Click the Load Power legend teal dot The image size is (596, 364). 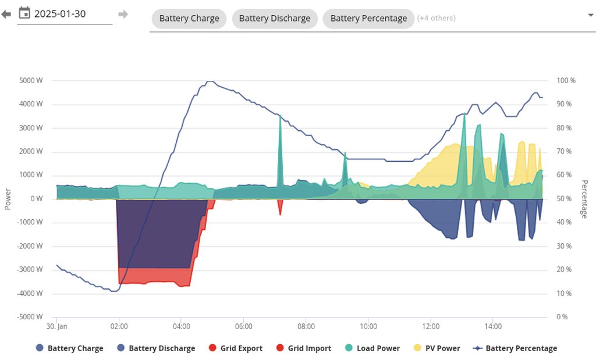349,348
